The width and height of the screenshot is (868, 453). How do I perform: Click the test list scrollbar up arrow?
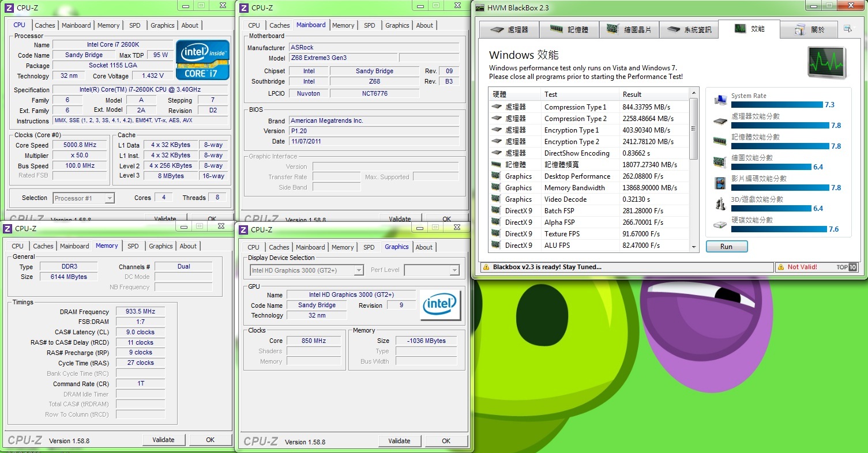(x=694, y=93)
